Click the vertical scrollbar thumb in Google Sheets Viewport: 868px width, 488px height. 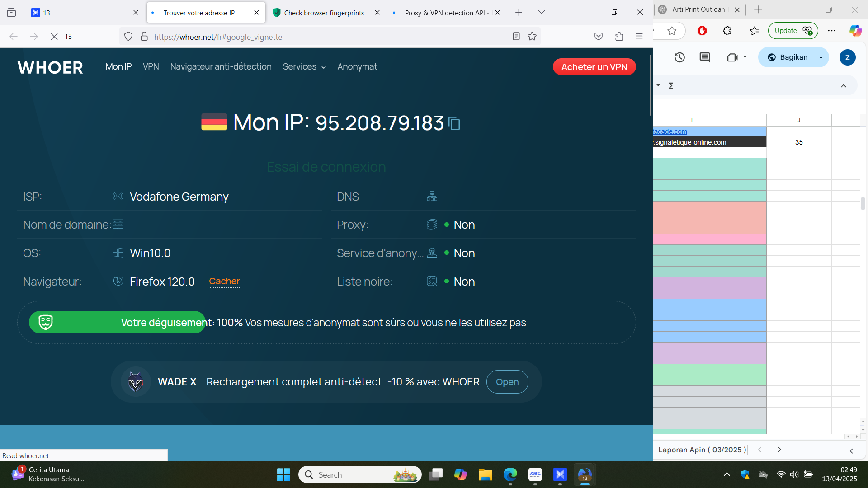click(863, 203)
